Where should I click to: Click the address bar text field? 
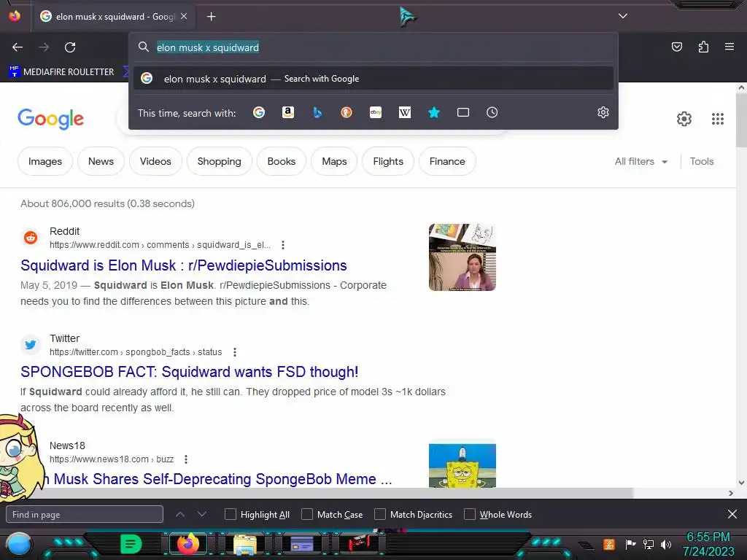coord(373,47)
